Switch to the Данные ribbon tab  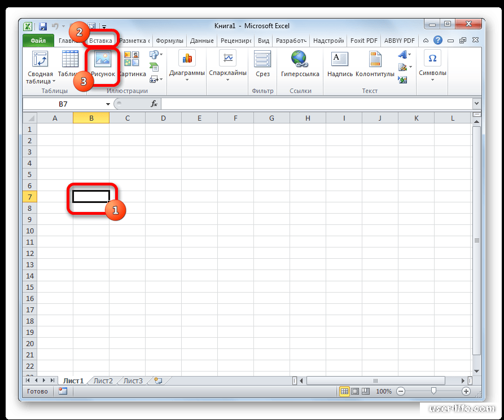coord(201,41)
